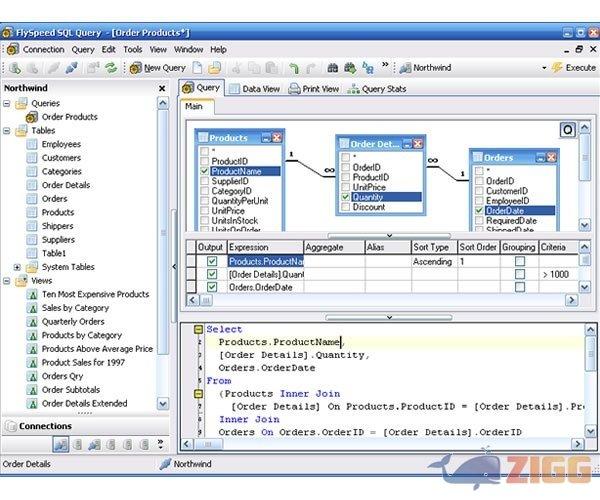Expand the System Tables node
This screenshot has height=500, width=600.
click(x=17, y=267)
